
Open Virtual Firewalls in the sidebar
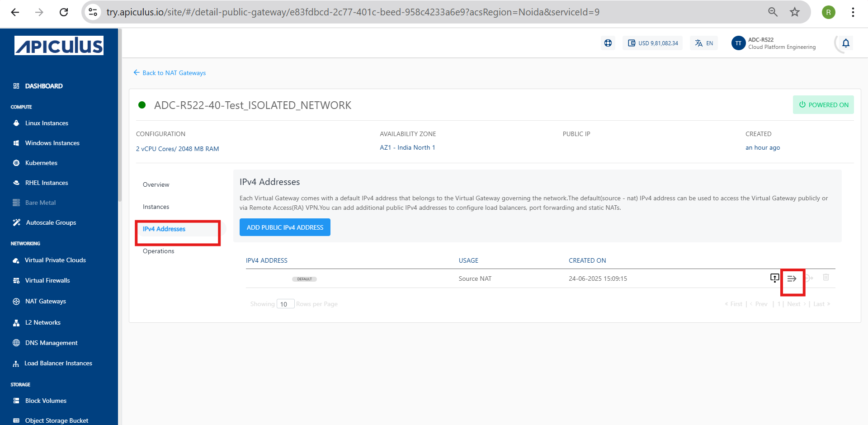(x=47, y=280)
